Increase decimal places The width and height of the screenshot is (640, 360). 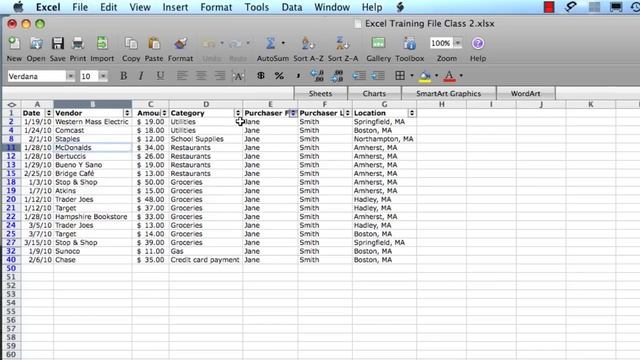[x=317, y=76]
